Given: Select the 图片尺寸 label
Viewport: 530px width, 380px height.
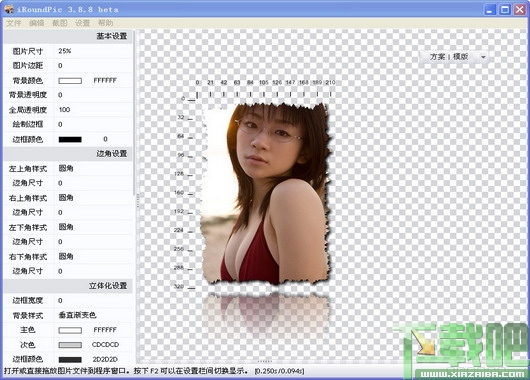Looking at the screenshot, I should [x=28, y=51].
